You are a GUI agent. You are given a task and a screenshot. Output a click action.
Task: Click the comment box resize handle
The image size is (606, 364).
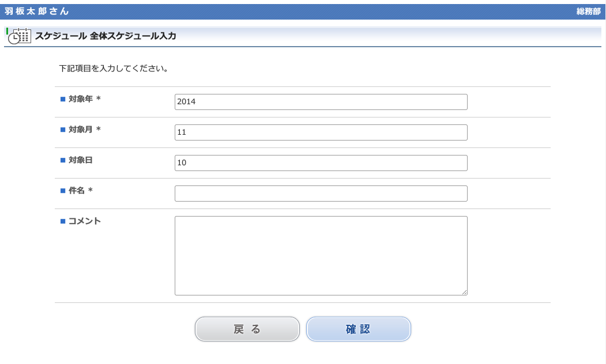coord(465,292)
